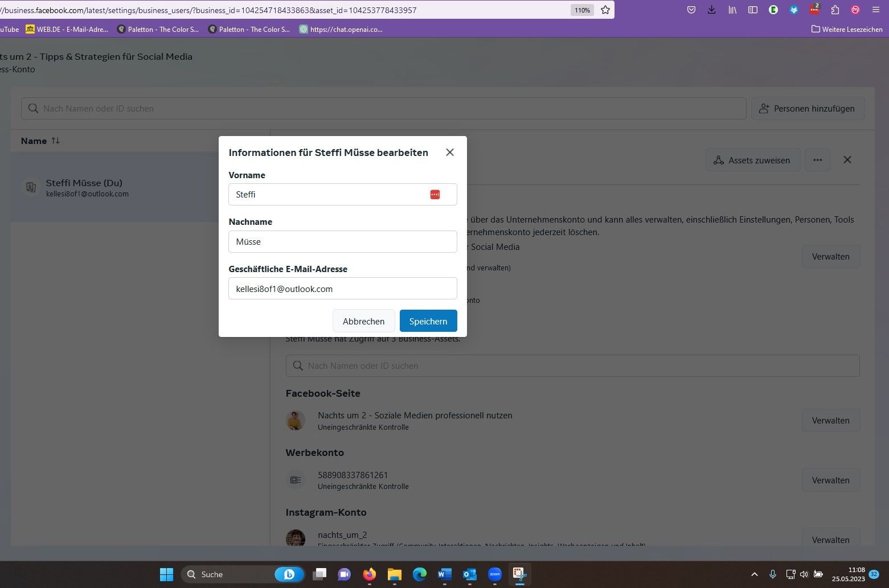Click the Geschäftliche E-Mail-Adresse field
This screenshot has height=588, width=889.
pyautogui.click(x=343, y=289)
